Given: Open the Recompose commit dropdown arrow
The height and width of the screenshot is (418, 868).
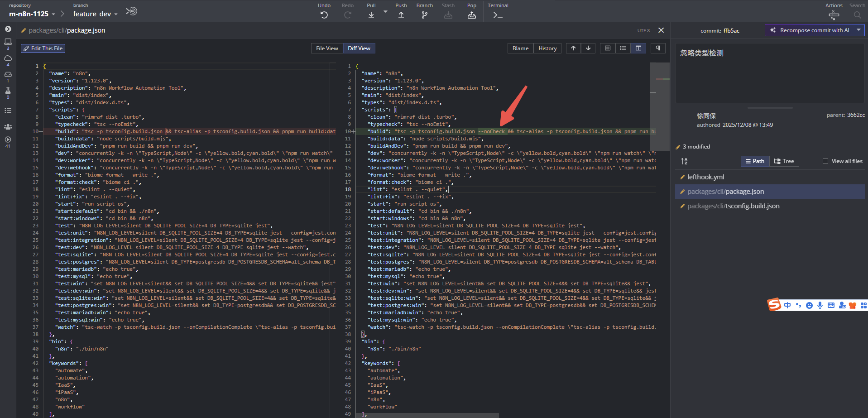Looking at the screenshot, I should point(858,30).
